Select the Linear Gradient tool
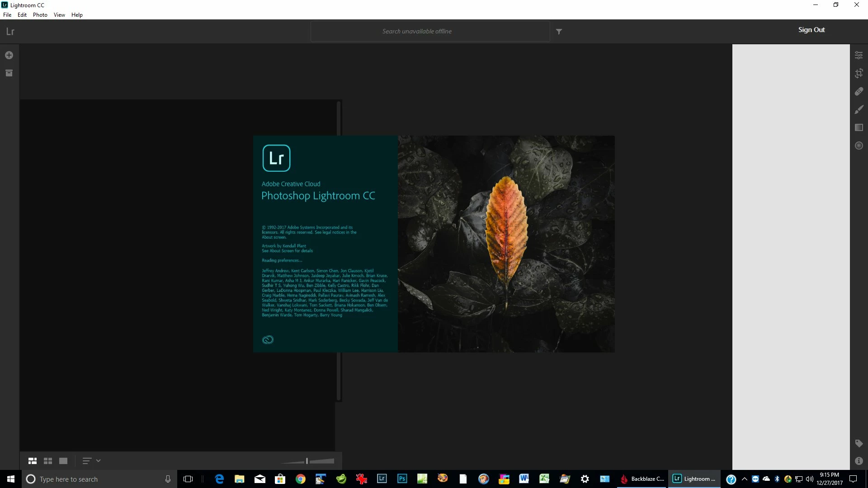Viewport: 868px width, 488px height. (859, 127)
